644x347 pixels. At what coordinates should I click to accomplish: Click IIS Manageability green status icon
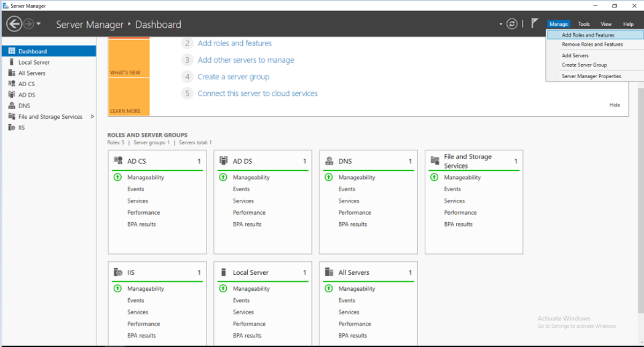[117, 289]
